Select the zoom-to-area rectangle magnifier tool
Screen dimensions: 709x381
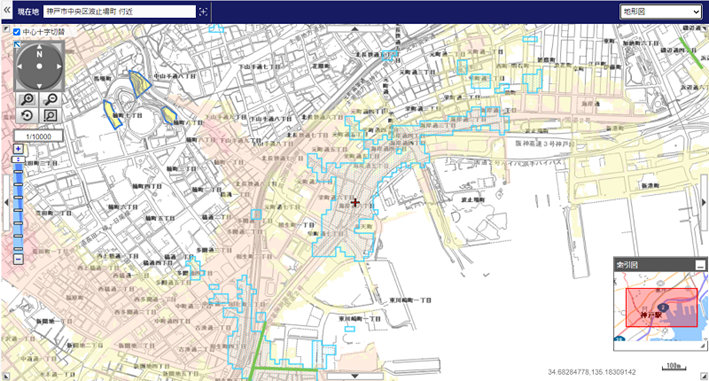pyautogui.click(x=51, y=116)
